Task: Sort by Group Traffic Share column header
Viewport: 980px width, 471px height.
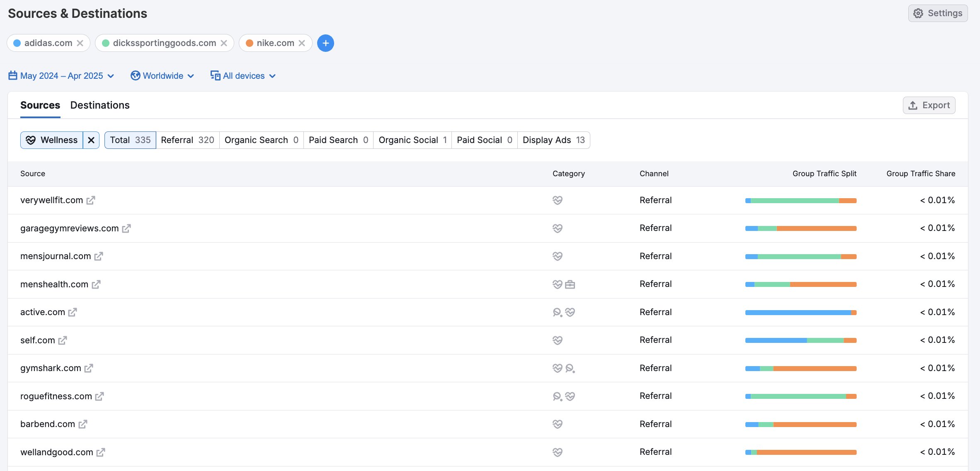Action: tap(920, 174)
